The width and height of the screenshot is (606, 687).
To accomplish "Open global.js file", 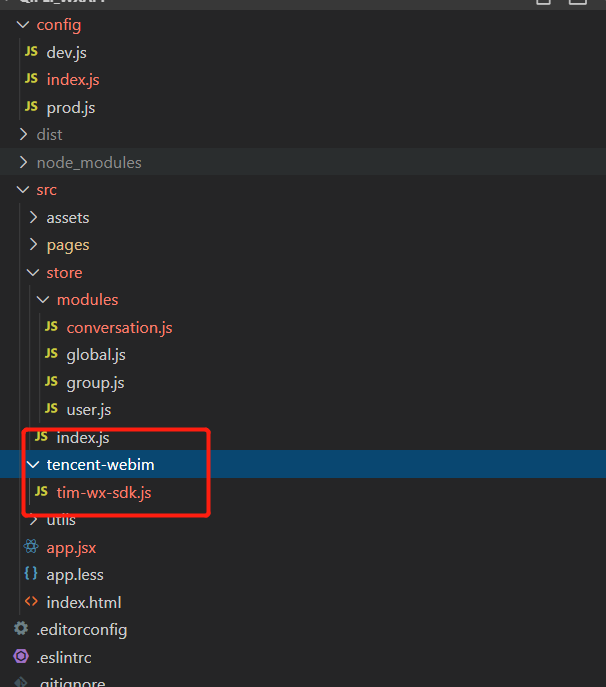I will (x=96, y=355).
